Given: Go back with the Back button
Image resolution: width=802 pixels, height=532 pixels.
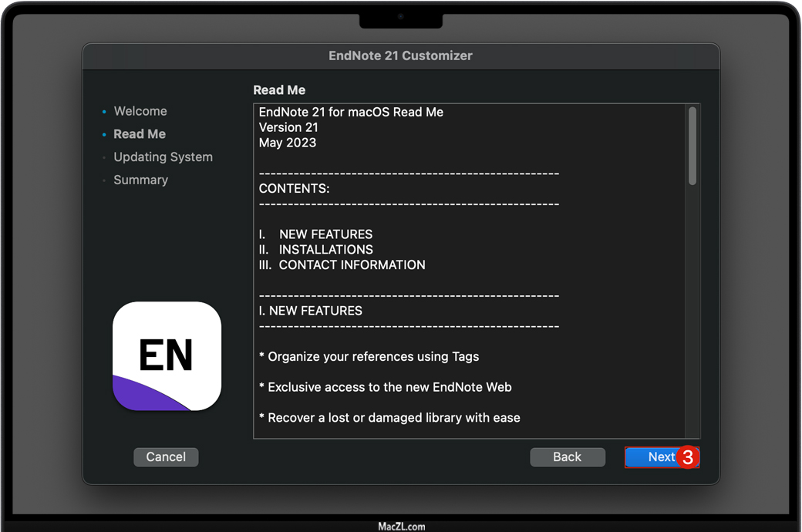Looking at the screenshot, I should [567, 457].
